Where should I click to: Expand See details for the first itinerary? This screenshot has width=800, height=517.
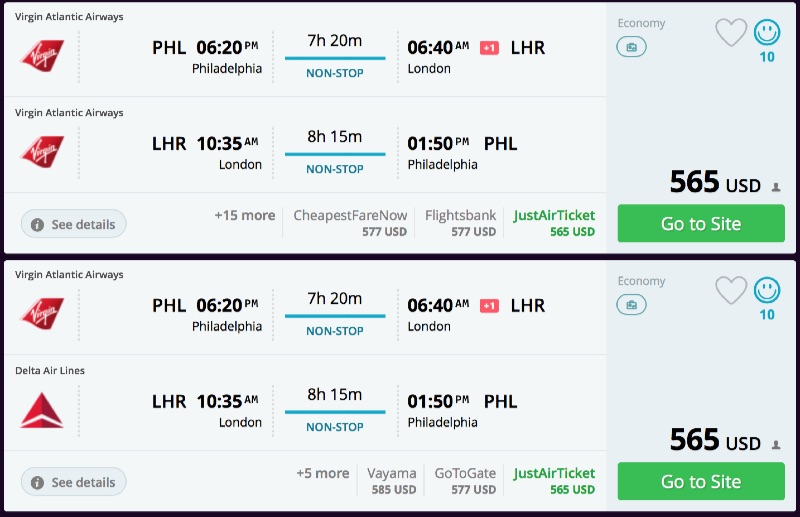[74, 224]
